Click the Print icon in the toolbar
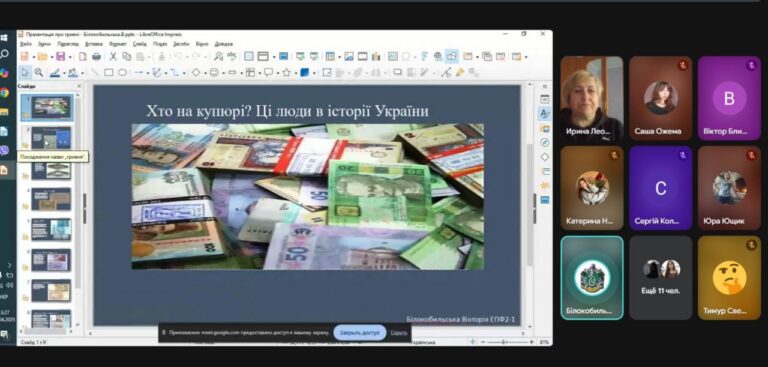The width and height of the screenshot is (768, 367). pyautogui.click(x=96, y=57)
